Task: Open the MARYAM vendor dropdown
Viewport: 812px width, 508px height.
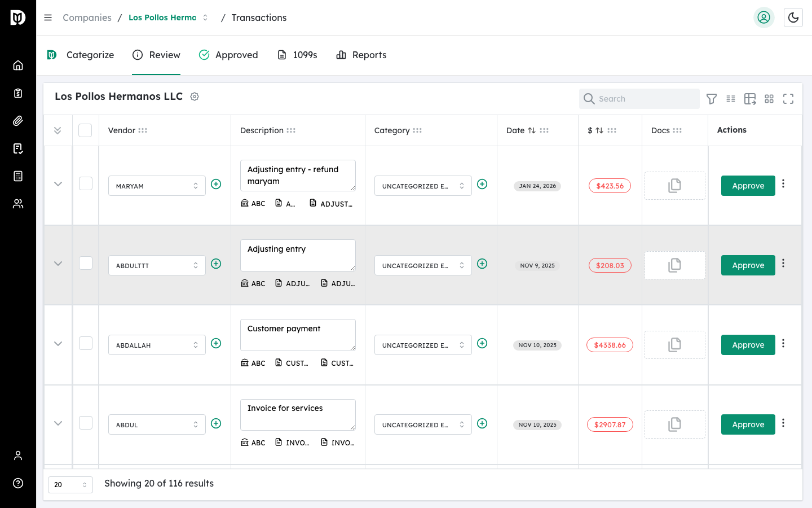Action: [157, 185]
